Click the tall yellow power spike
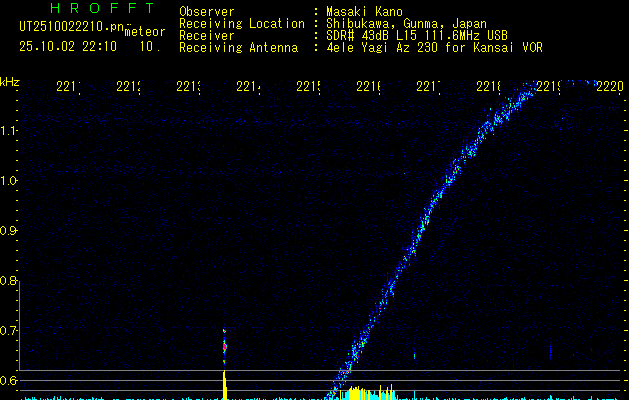This screenshot has height=400, width=629. [x=224, y=384]
